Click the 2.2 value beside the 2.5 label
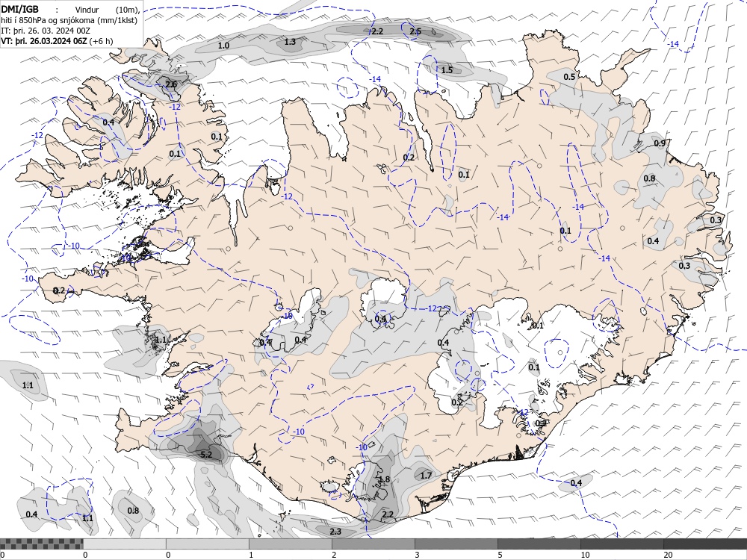Viewport: 747px width, 560px height. point(377,31)
